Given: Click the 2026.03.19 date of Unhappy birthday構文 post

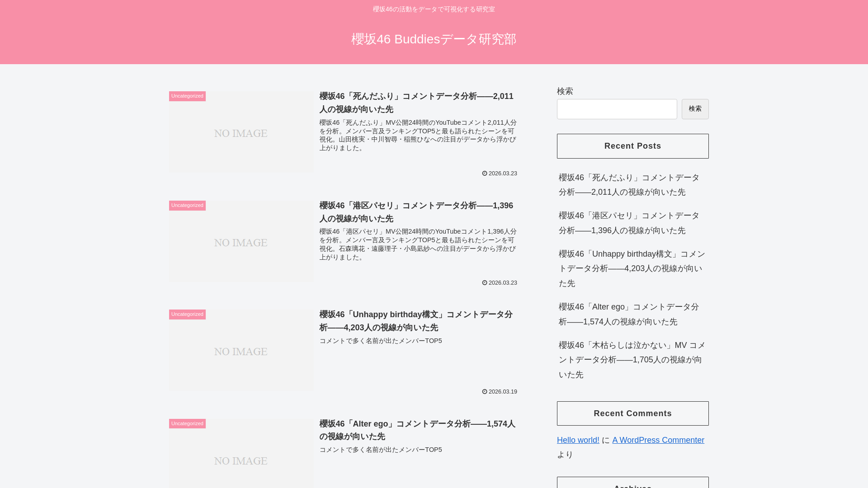Looking at the screenshot, I should (x=503, y=392).
